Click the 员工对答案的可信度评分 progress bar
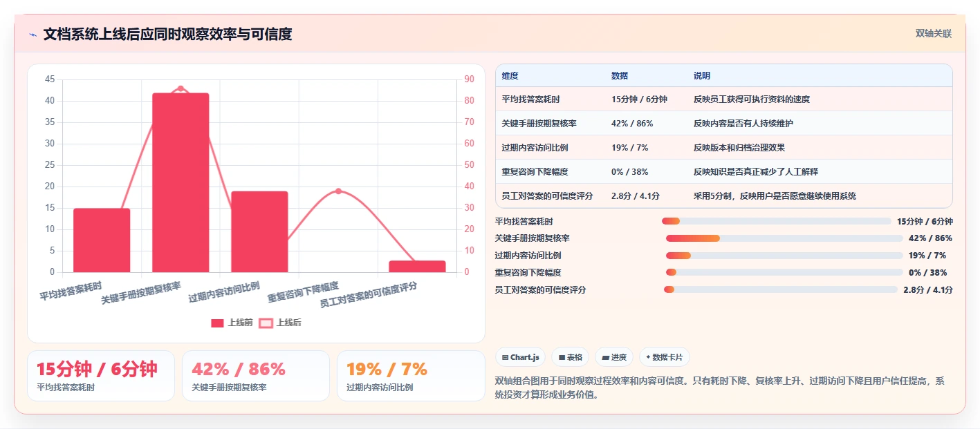 point(780,289)
